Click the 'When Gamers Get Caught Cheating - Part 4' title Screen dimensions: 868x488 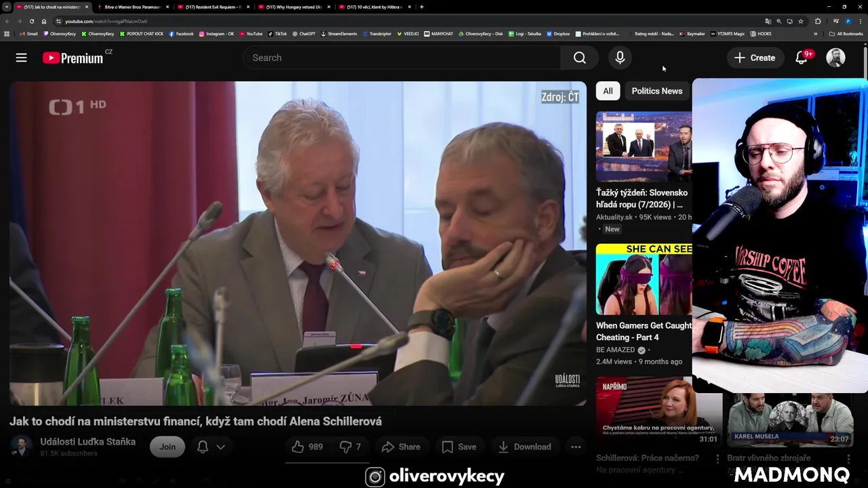tap(644, 331)
